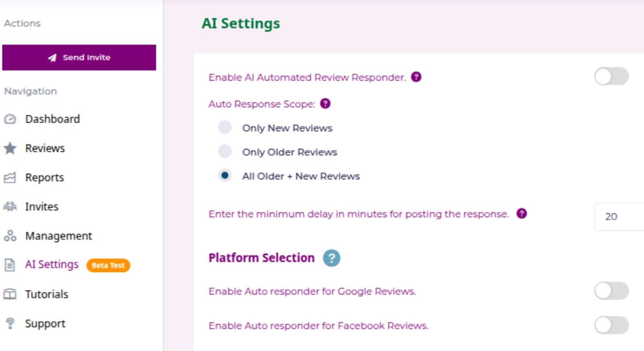Click the minimum delay minutes input field
This screenshot has height=351, width=644.
619,217
